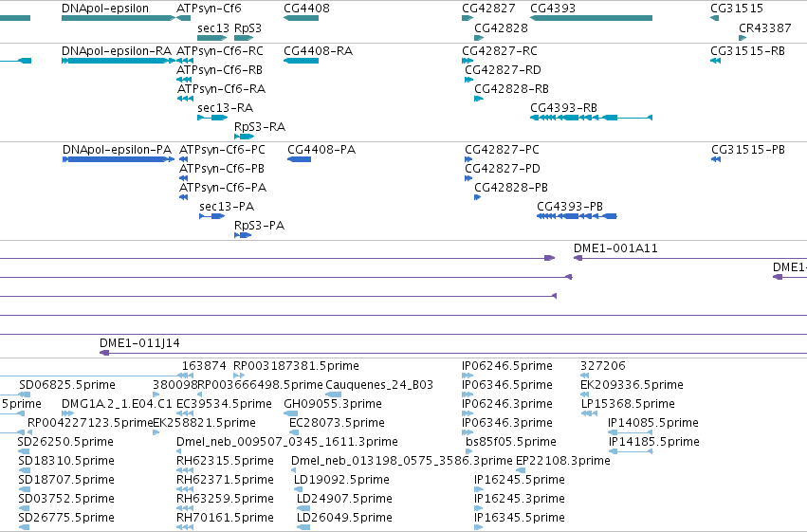Click the CG31515-PB label
The height and width of the screenshot is (532, 807).
click(748, 150)
